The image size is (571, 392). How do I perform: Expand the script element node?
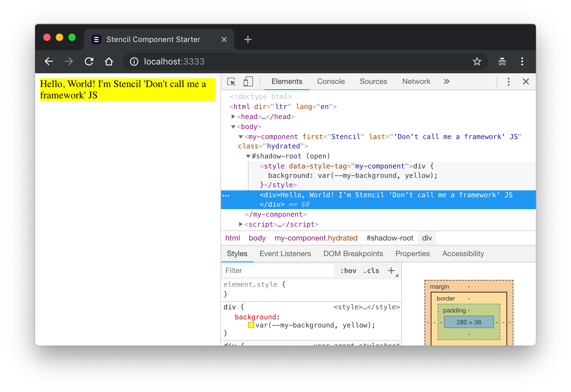241,224
